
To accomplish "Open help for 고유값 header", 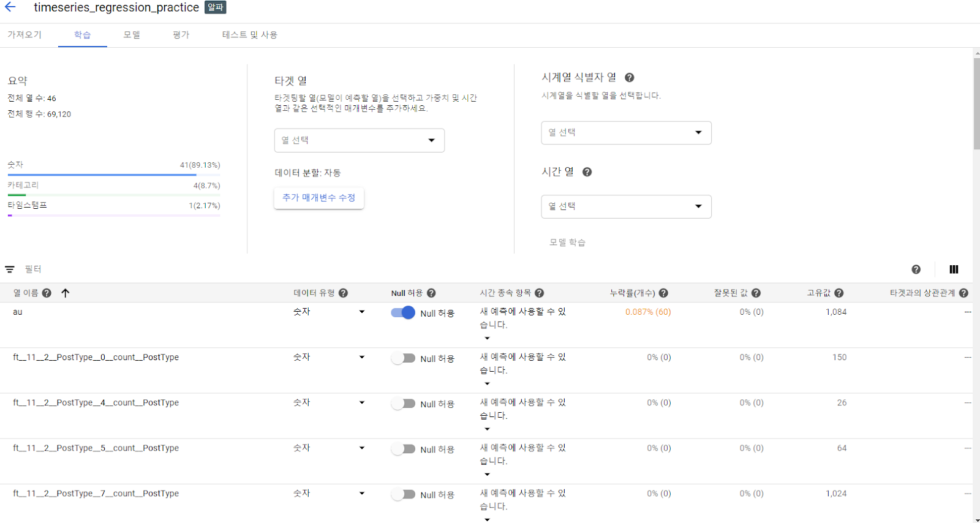I will [x=839, y=293].
